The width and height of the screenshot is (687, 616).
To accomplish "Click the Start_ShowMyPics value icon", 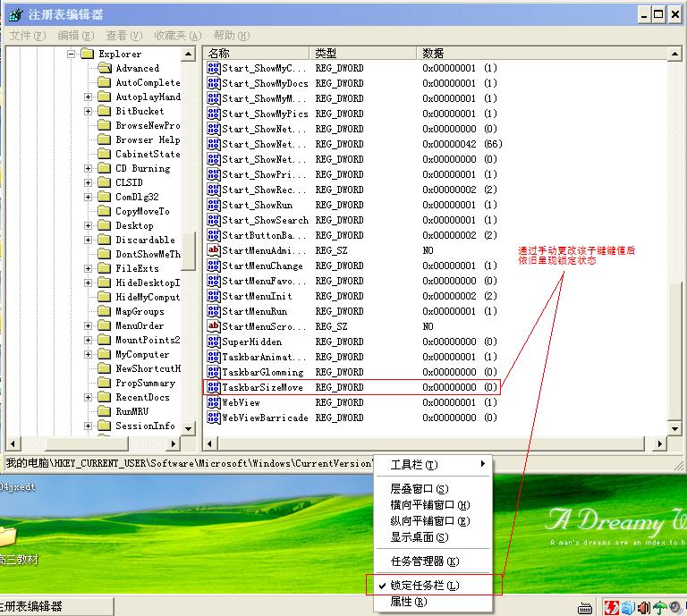I will click(214, 114).
